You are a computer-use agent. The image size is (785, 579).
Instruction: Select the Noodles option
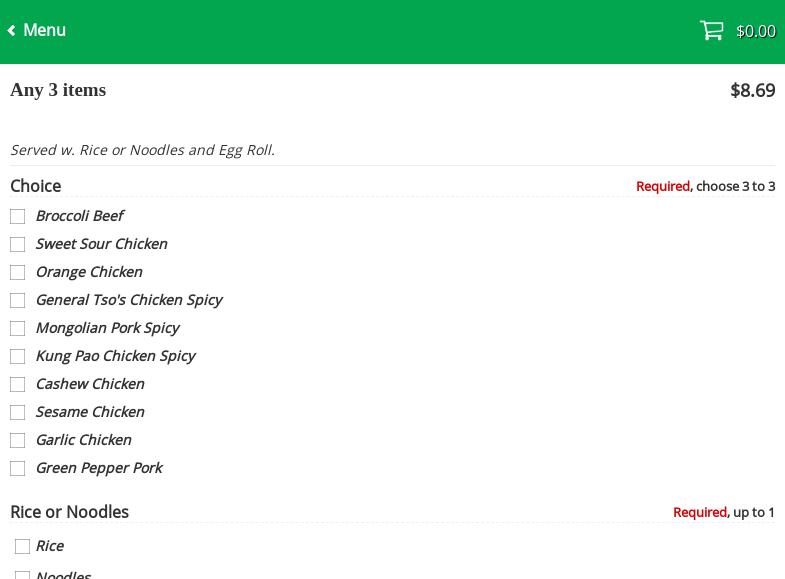coord(22,574)
